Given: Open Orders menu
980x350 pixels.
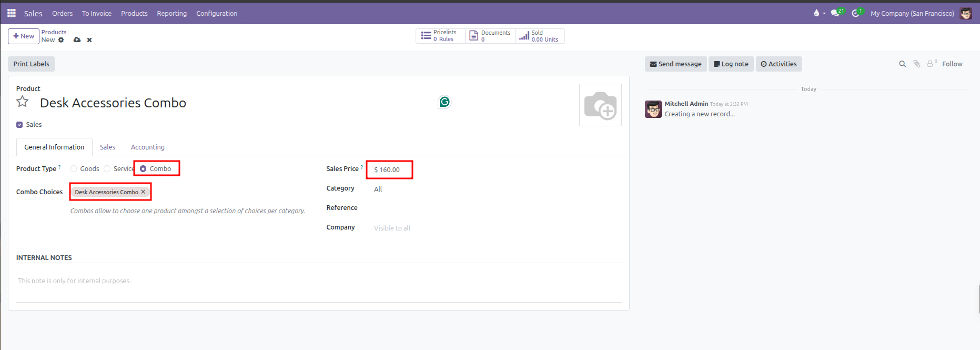Looking at the screenshot, I should 62,13.
